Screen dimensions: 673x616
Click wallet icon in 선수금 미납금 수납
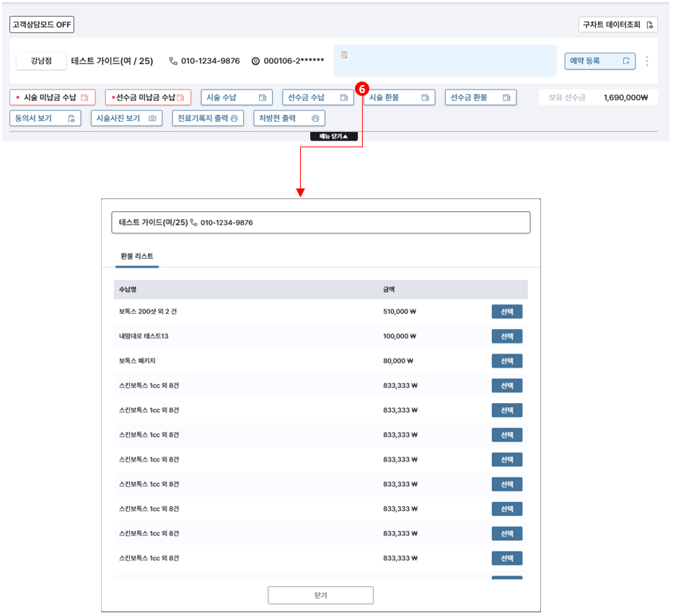click(x=180, y=98)
